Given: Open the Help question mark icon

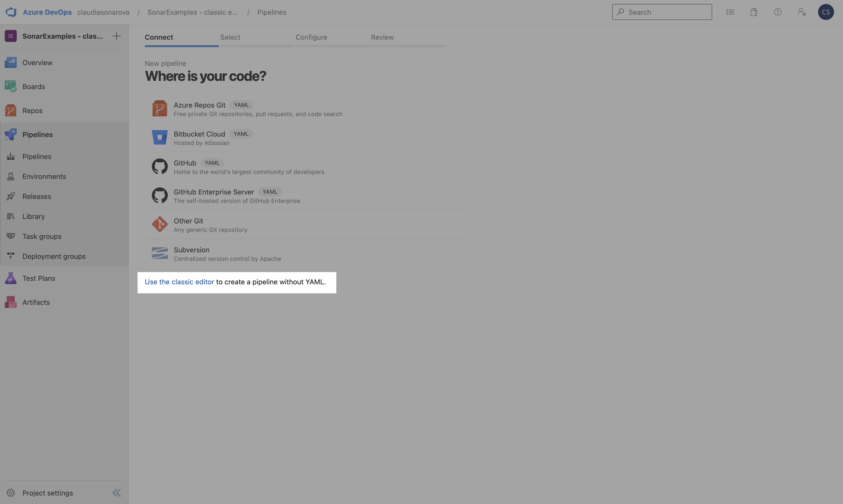Looking at the screenshot, I should coord(777,12).
